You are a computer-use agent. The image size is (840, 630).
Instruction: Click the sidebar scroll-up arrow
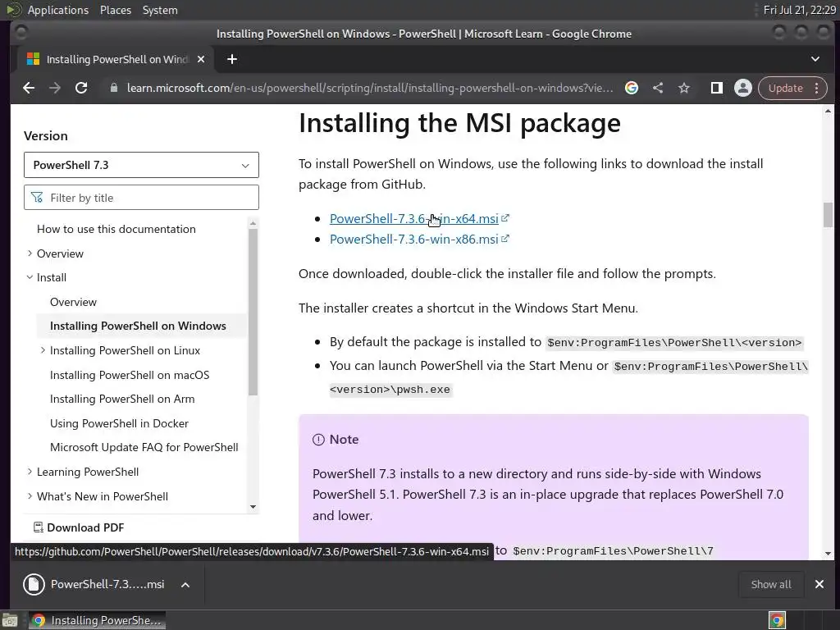click(x=253, y=223)
